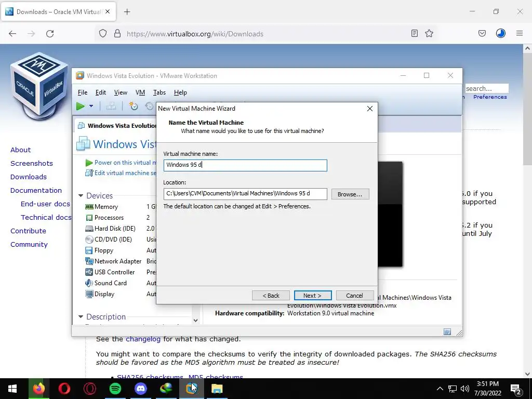Open the notification center icon
532x399 pixels.
point(516,389)
